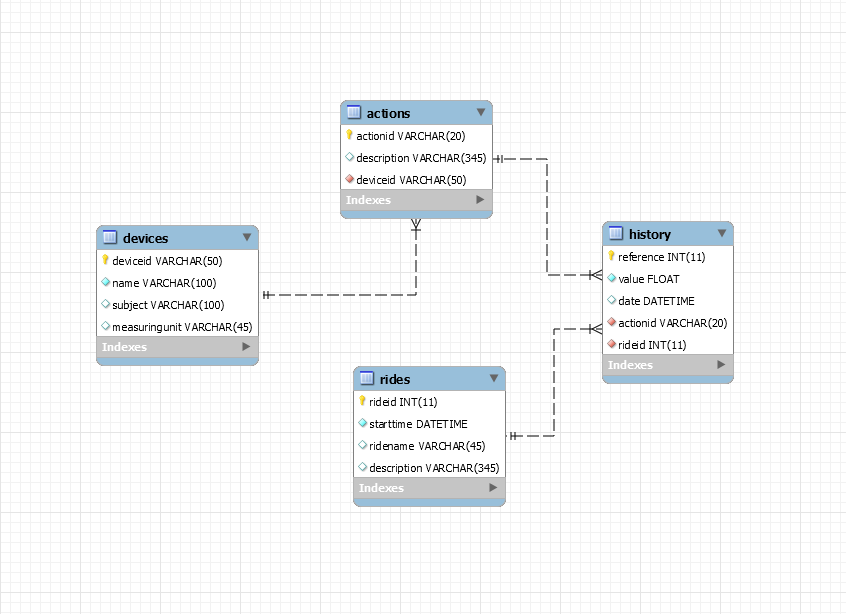Expand the dropdown arrow on the actions header
This screenshot has width=846, height=614.
(482, 112)
